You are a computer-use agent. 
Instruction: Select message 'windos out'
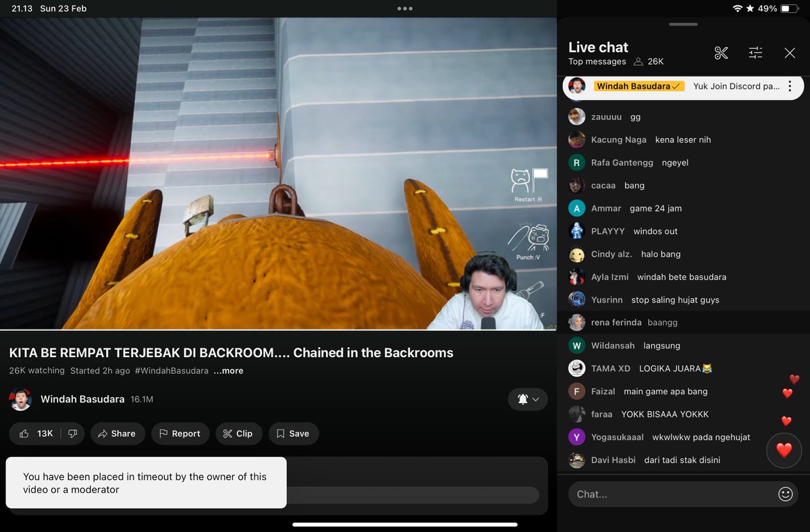tap(655, 231)
